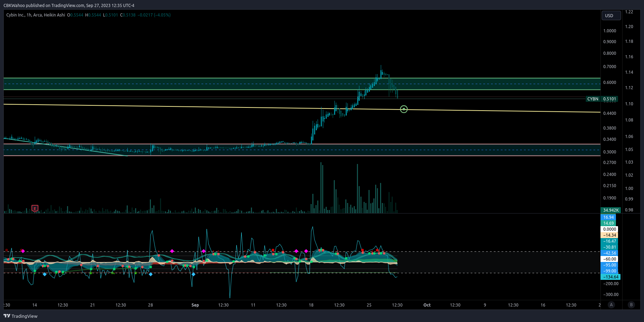Click the TradingView logo at bottom left

click(x=20, y=316)
